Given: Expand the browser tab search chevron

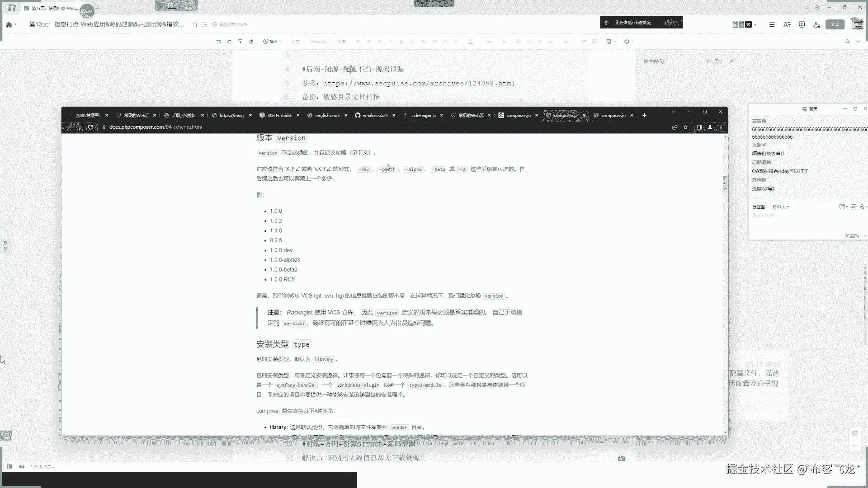Looking at the screenshot, I should click(674, 112).
